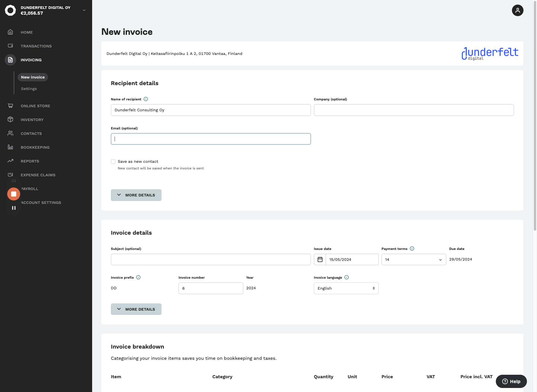This screenshot has width=537, height=392.
Task: Stop recording with the orange stop button
Action: point(14,194)
